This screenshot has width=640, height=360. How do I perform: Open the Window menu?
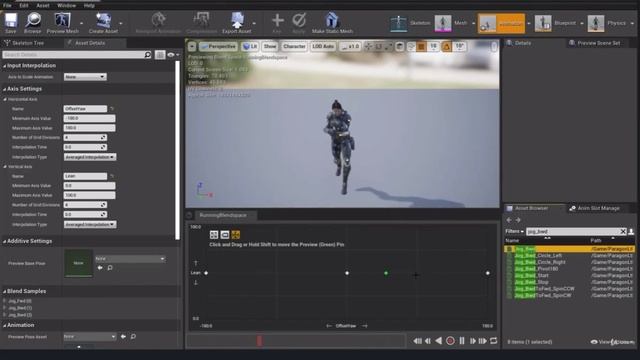pyautogui.click(x=66, y=6)
